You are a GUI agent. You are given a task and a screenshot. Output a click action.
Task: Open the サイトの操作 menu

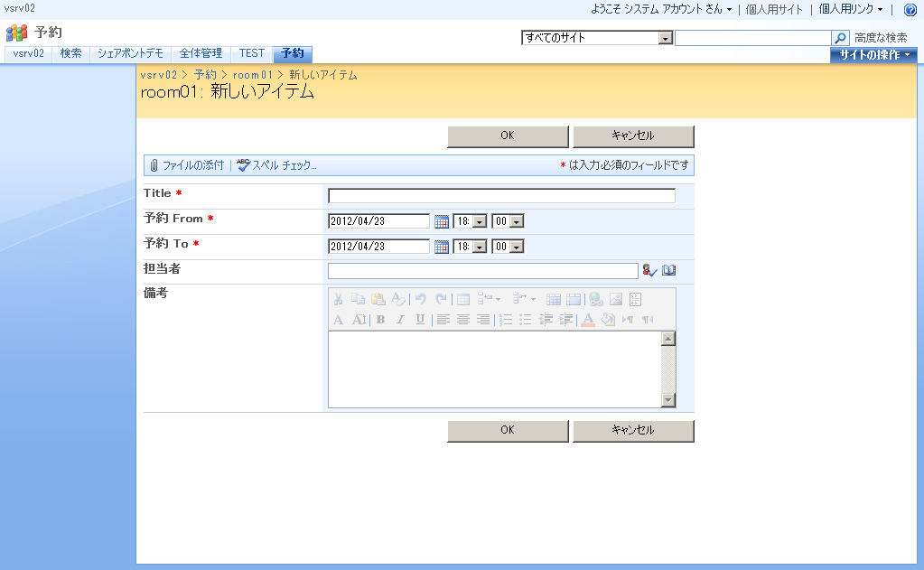(x=873, y=55)
